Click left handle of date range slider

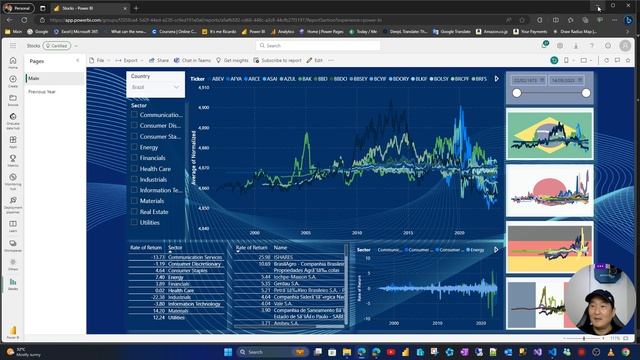517,93
